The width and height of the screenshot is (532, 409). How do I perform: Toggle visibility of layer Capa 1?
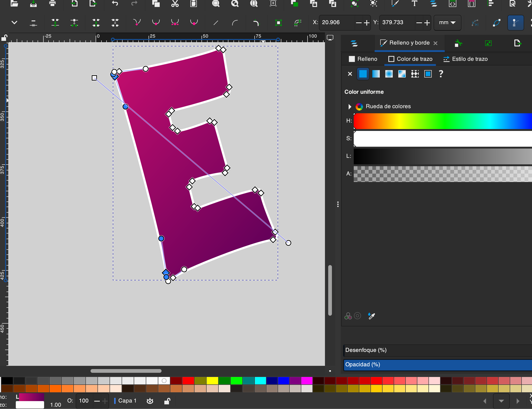(x=150, y=401)
